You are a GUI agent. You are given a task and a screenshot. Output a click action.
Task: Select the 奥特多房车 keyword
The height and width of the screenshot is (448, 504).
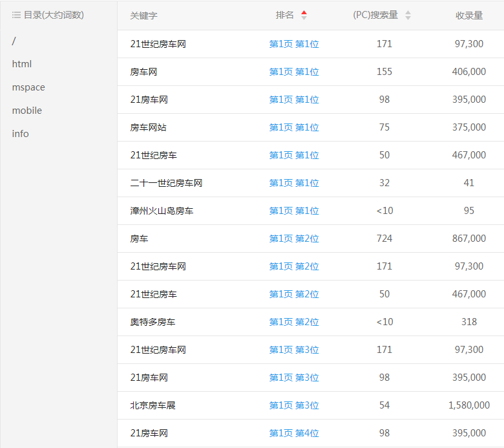[152, 322]
